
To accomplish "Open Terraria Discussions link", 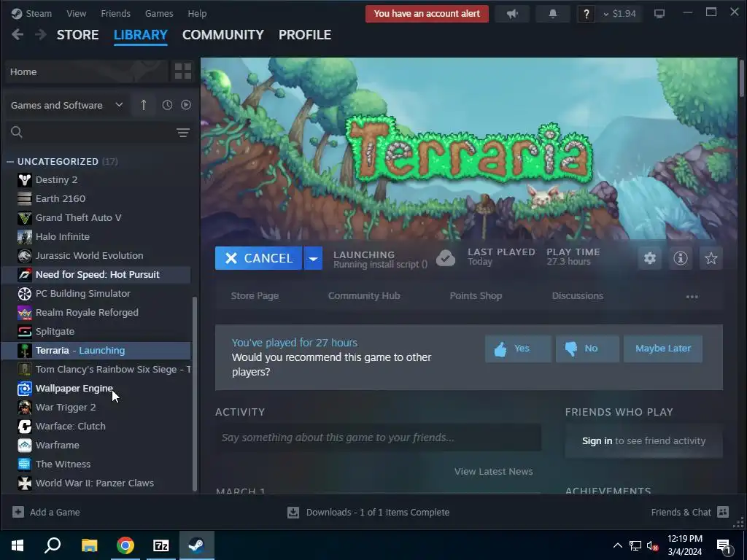I will pyautogui.click(x=578, y=296).
